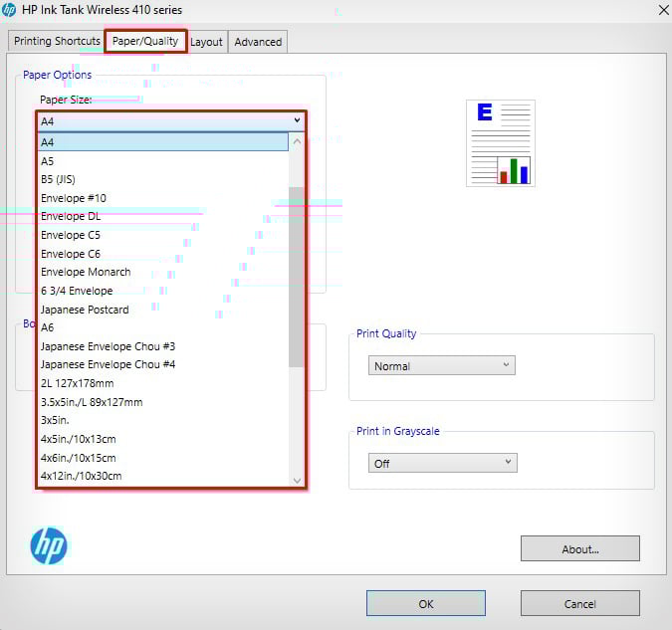Choose Japanese Postcard size
Image resolution: width=672 pixels, height=630 pixels.
click(163, 310)
